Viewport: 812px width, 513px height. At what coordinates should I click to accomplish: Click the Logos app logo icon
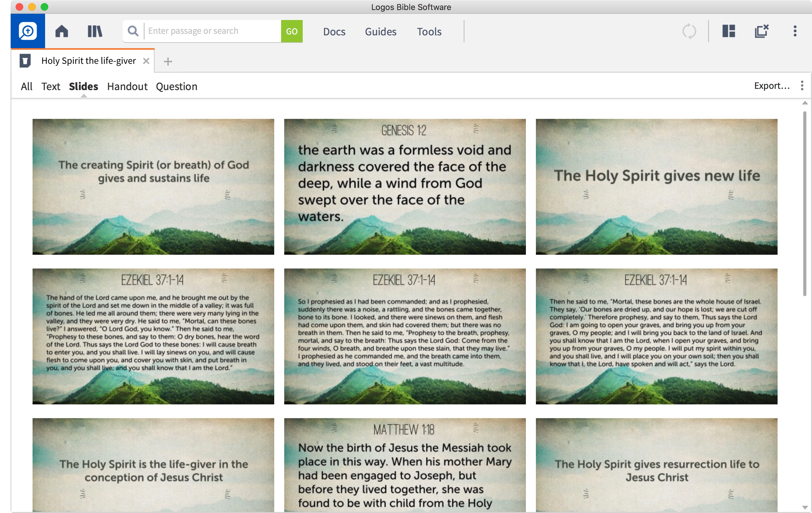point(28,31)
